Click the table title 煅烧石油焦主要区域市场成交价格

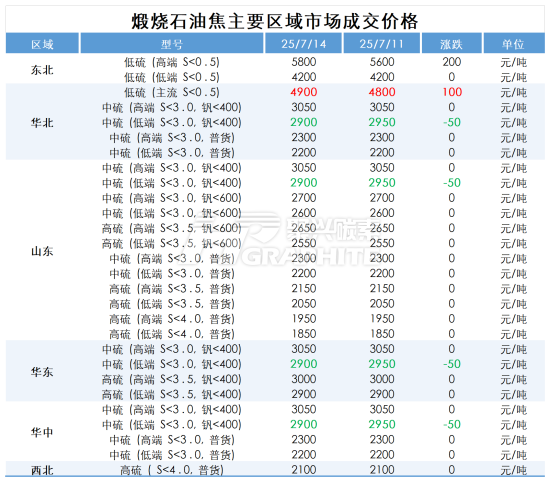275,21
